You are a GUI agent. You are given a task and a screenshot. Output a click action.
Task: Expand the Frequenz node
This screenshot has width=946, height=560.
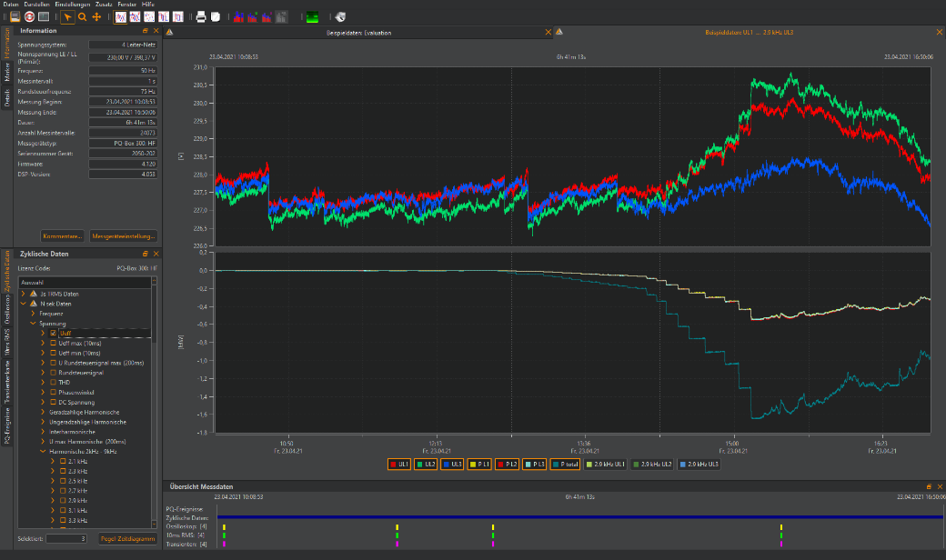[33, 314]
